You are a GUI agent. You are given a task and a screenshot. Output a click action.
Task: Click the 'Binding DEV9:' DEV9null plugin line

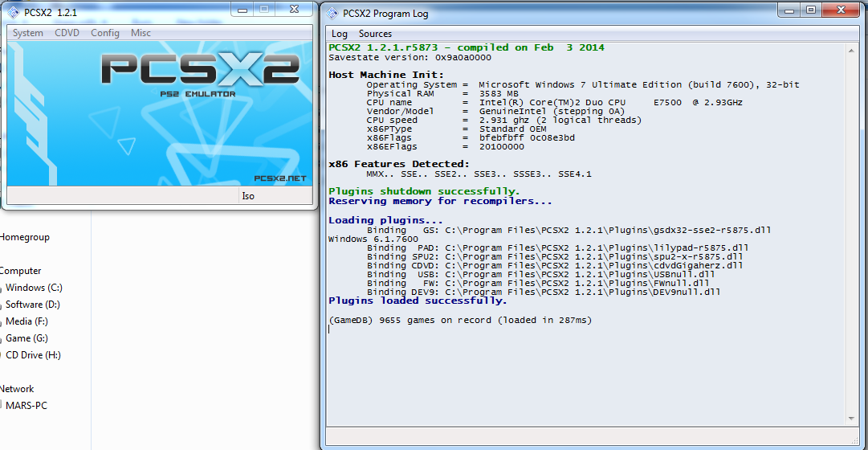(544, 292)
